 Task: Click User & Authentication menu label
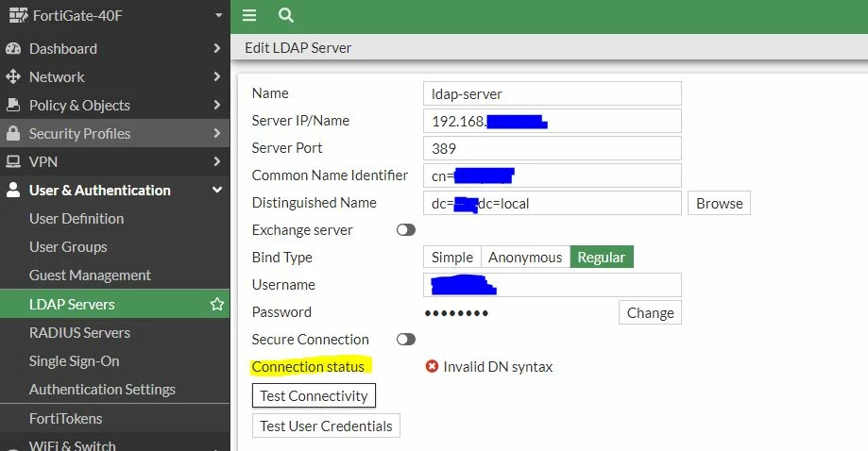(99, 191)
